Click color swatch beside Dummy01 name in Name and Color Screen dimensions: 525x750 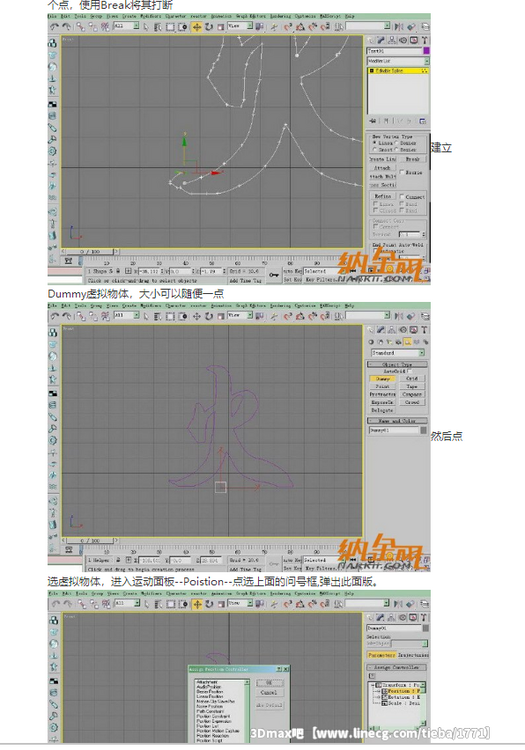click(x=423, y=430)
